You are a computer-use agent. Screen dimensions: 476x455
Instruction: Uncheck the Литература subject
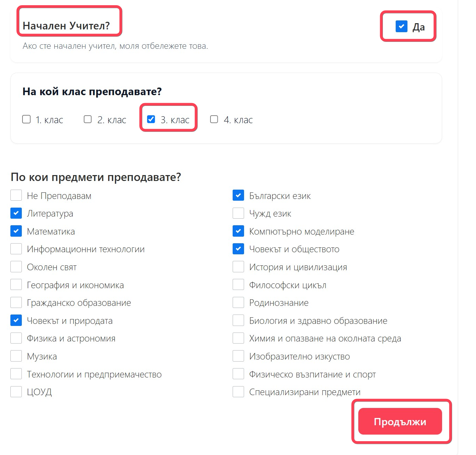tap(16, 213)
